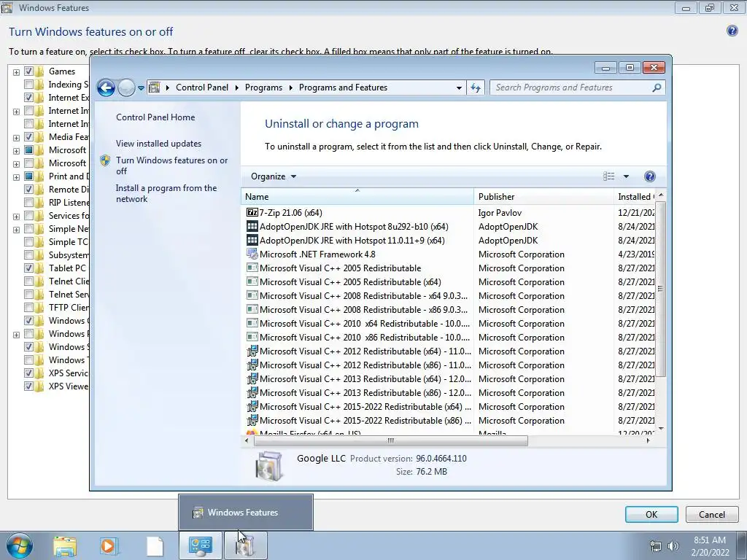Image resolution: width=747 pixels, height=560 pixels.
Task: Click the blank document taskbar icon
Action: 155,545
